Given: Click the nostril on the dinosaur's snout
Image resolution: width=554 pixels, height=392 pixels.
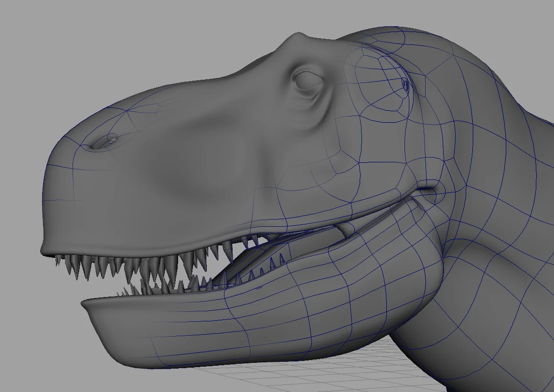Looking at the screenshot, I should [x=104, y=141].
